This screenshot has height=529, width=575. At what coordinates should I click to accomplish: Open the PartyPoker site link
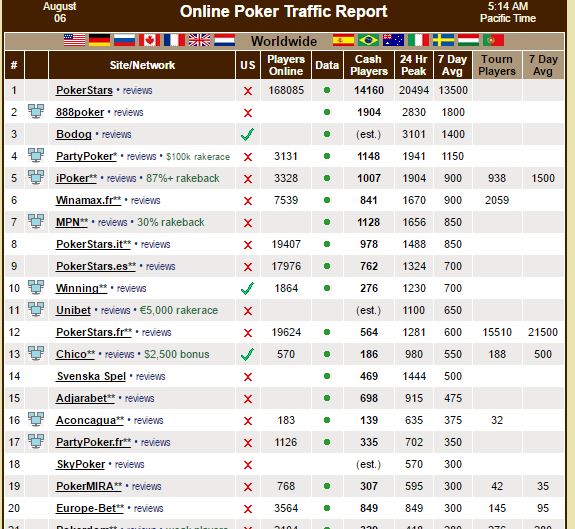pos(86,156)
